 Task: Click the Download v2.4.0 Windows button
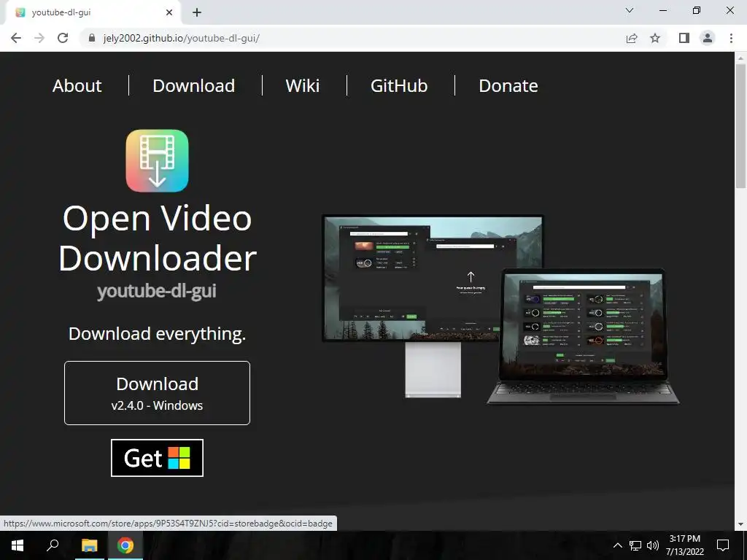(x=158, y=393)
